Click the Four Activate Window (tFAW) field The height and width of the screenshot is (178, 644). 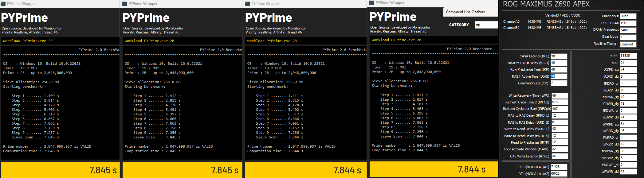pyautogui.click(x=560, y=149)
